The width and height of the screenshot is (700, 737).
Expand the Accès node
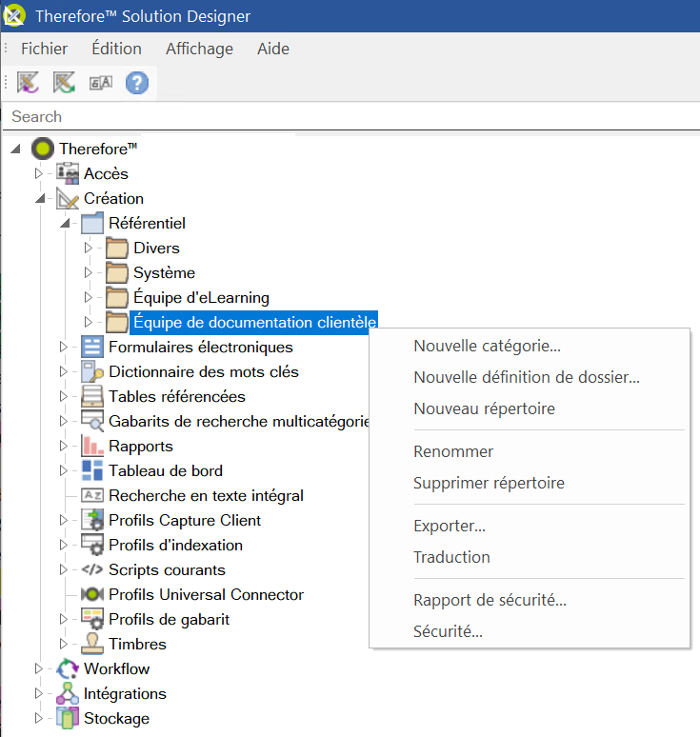pyautogui.click(x=38, y=173)
